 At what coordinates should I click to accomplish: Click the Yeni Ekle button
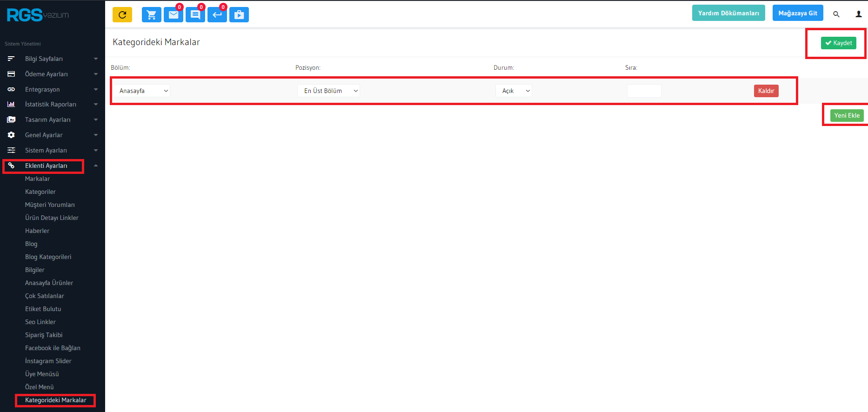(847, 116)
